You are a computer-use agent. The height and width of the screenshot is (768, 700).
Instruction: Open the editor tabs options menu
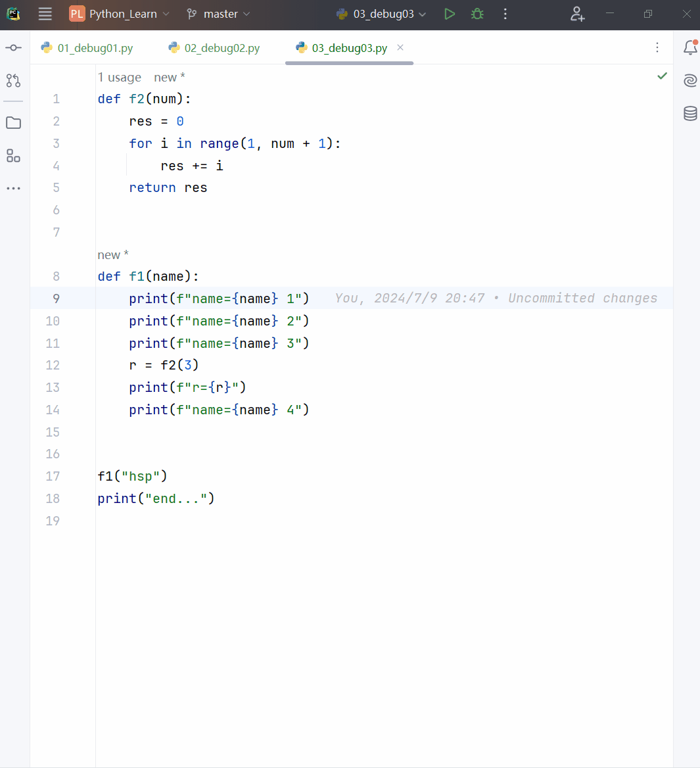tap(657, 47)
